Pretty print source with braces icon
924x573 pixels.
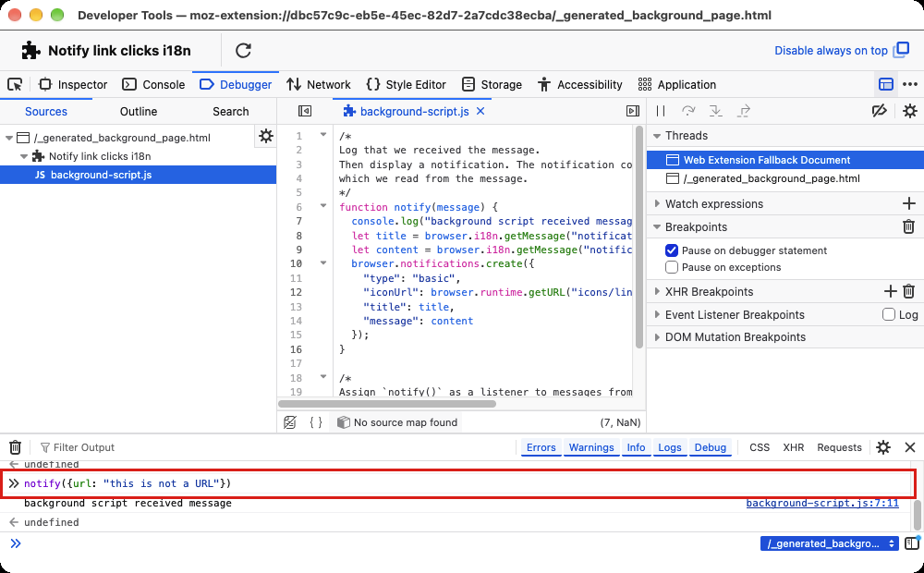316,422
